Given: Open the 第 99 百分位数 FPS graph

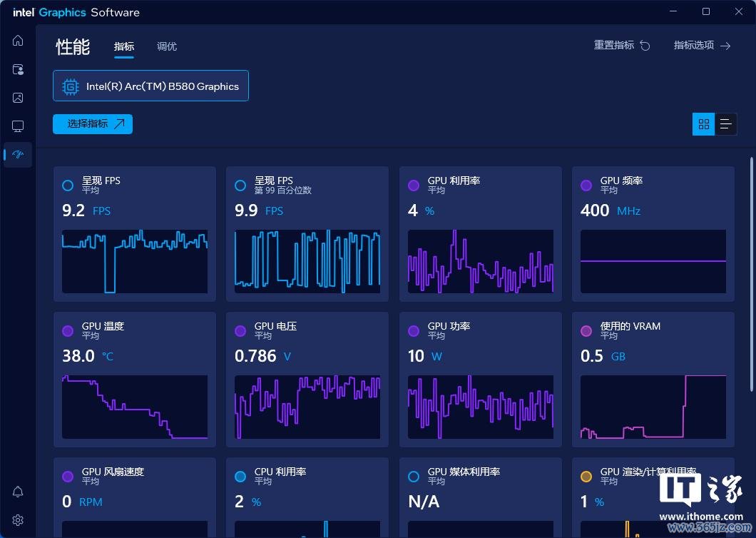Looking at the screenshot, I should pos(307,262).
